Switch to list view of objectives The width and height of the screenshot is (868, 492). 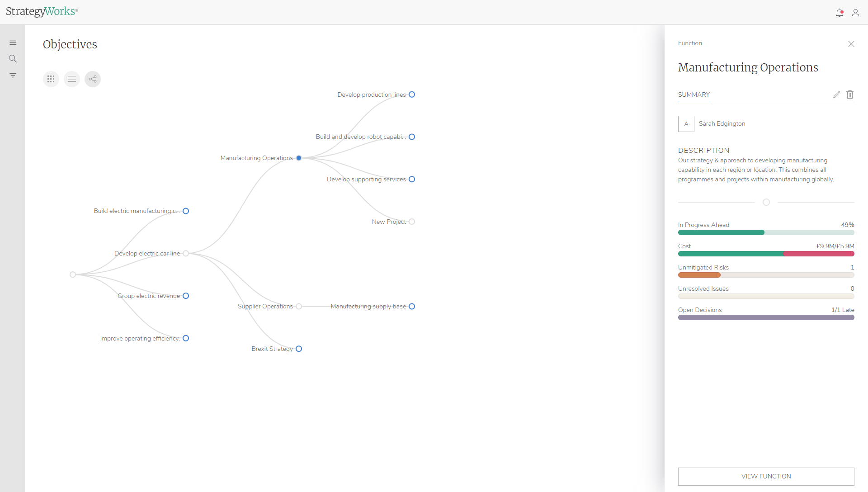tap(72, 79)
